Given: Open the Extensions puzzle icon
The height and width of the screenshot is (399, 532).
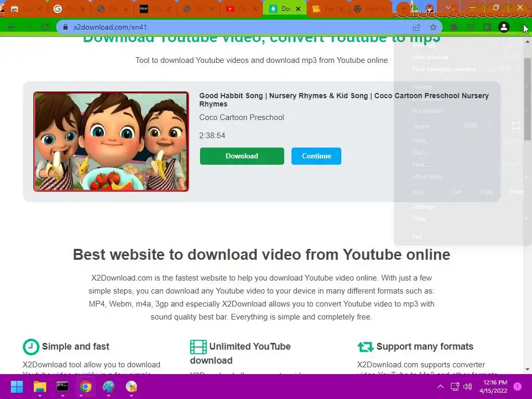Looking at the screenshot, I should (454, 27).
